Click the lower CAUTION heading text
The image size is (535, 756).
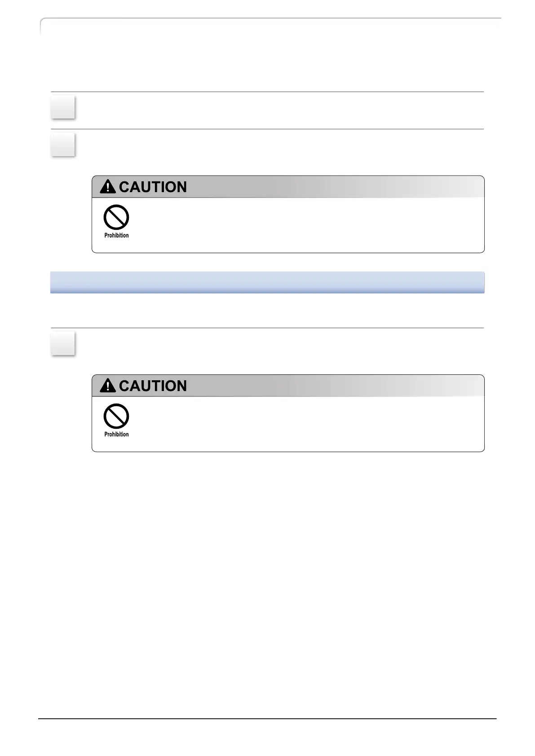[153, 386]
